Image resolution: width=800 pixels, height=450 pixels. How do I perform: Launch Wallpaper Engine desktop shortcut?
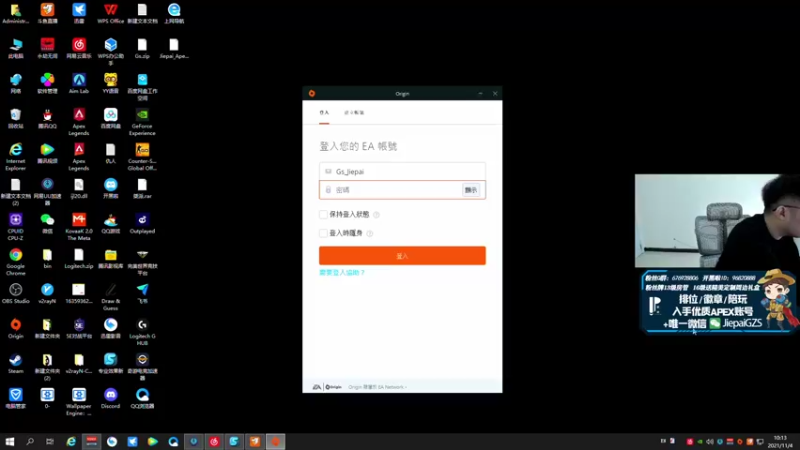79,403
